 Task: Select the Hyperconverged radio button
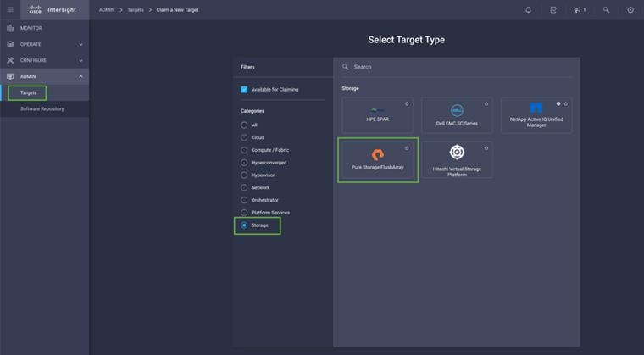[244, 163]
